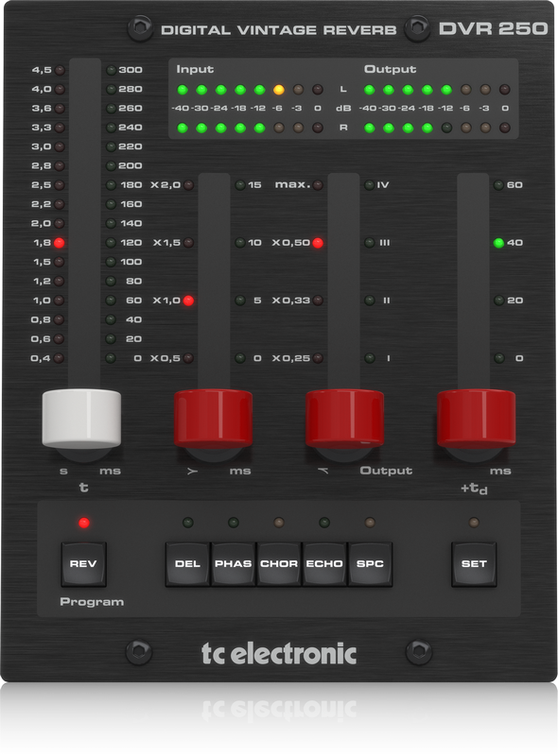558x756 pixels.
Task: Click the Input meter label
Action: pos(195,69)
